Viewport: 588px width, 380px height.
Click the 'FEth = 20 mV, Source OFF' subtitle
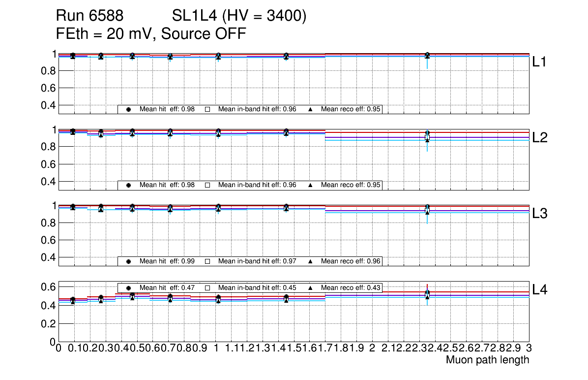coord(151,34)
